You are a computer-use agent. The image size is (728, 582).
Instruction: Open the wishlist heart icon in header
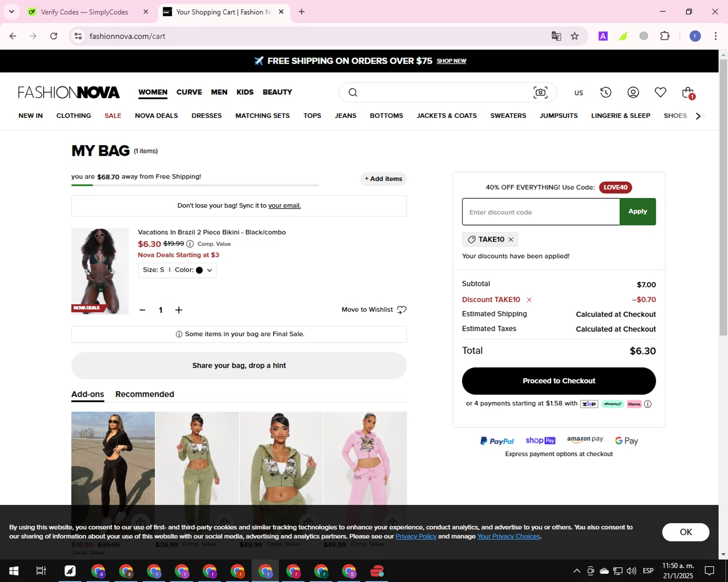(661, 92)
